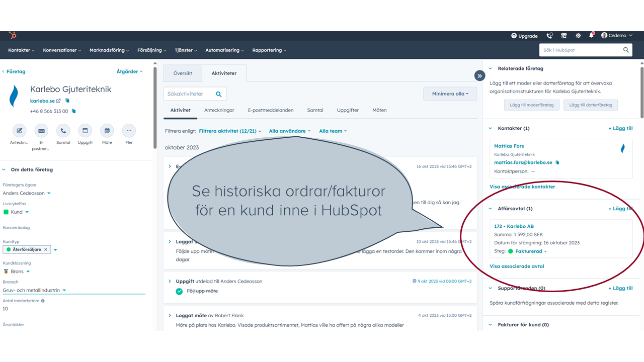This screenshot has height=362, width=644.
Task: Open the Tjänster menu
Action: [x=186, y=50]
